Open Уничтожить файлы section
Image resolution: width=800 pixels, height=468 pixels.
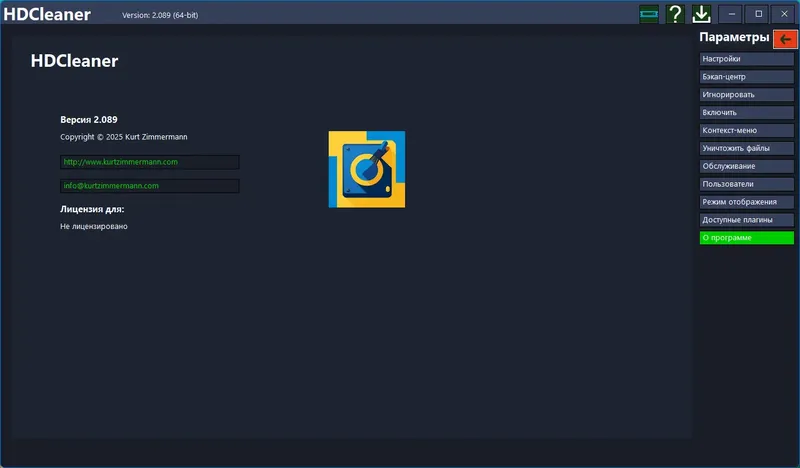[x=746, y=148]
